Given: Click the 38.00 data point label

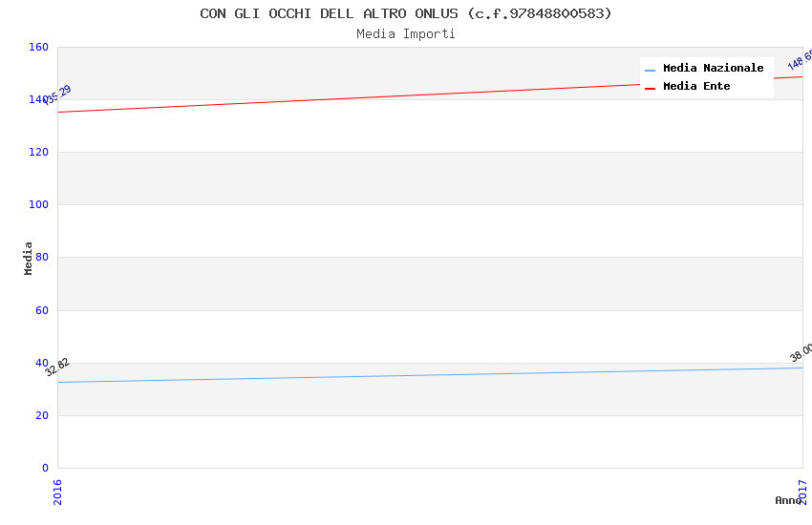Looking at the screenshot, I should (801, 352).
